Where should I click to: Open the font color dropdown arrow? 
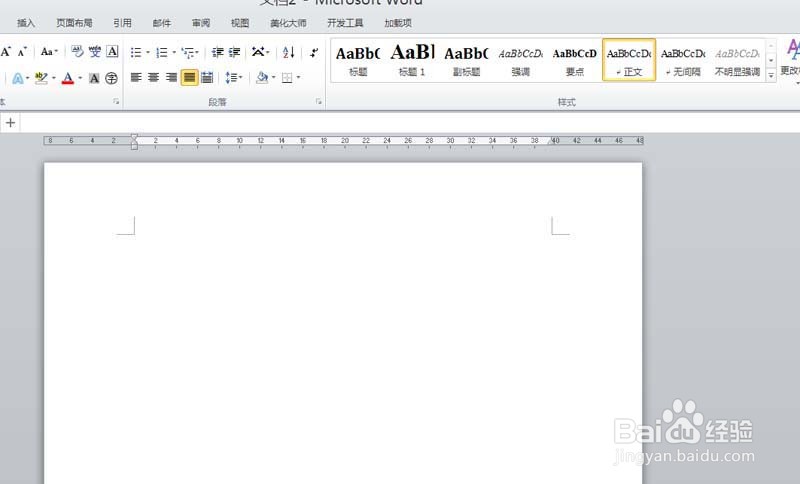(x=80, y=78)
